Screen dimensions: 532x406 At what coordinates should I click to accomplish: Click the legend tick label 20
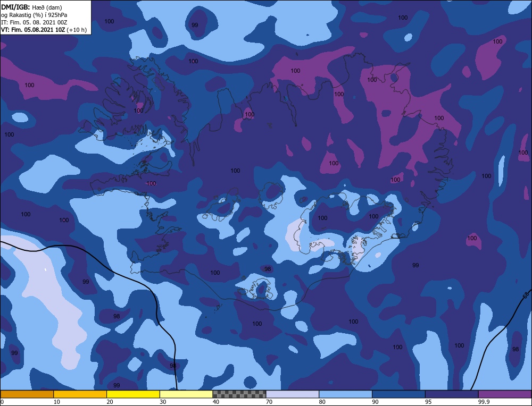(110, 402)
